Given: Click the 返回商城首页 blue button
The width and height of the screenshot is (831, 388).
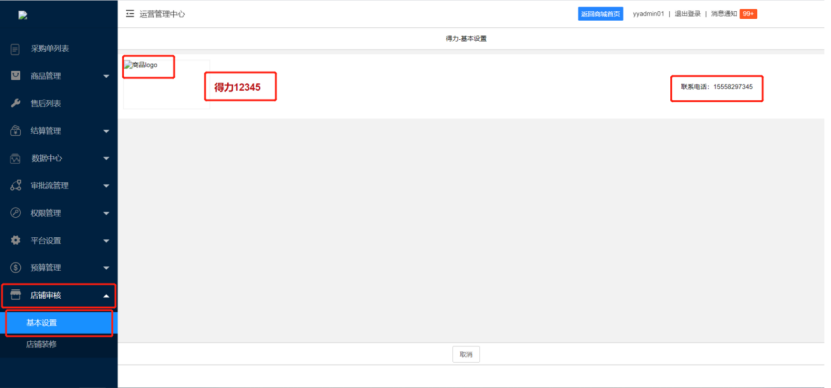Looking at the screenshot, I should (x=600, y=14).
